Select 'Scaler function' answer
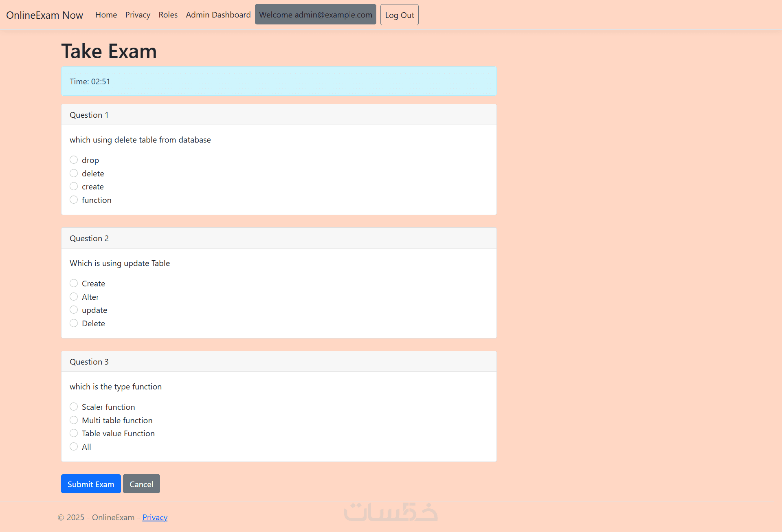Screen dimensions: 782x532 [x=74, y=407]
